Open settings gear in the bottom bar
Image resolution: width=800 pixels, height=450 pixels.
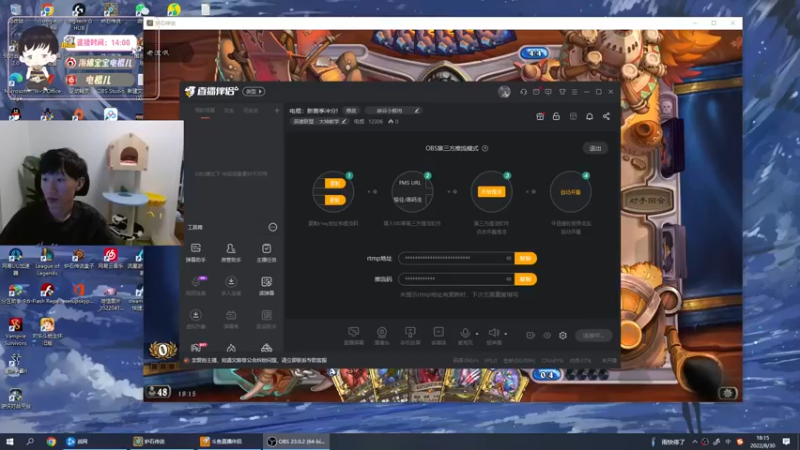563,335
